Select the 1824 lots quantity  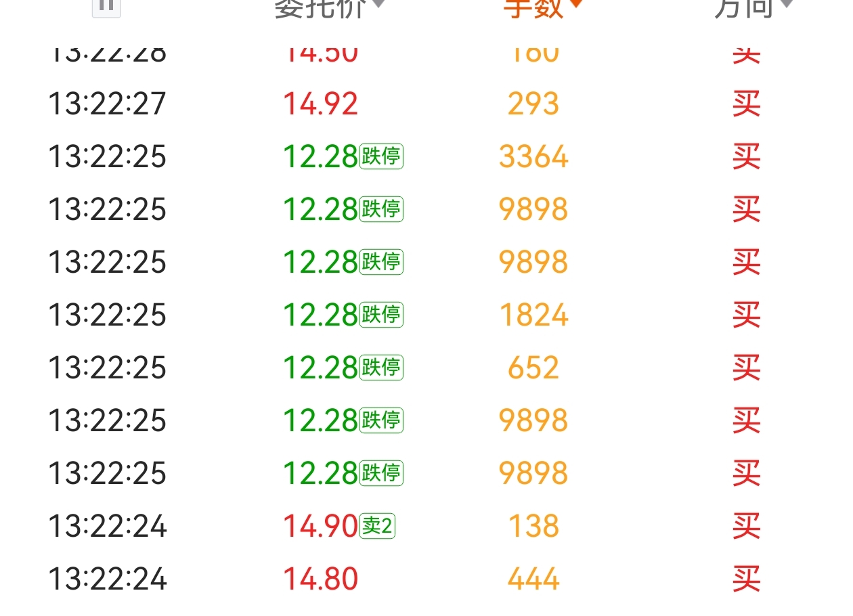click(533, 315)
